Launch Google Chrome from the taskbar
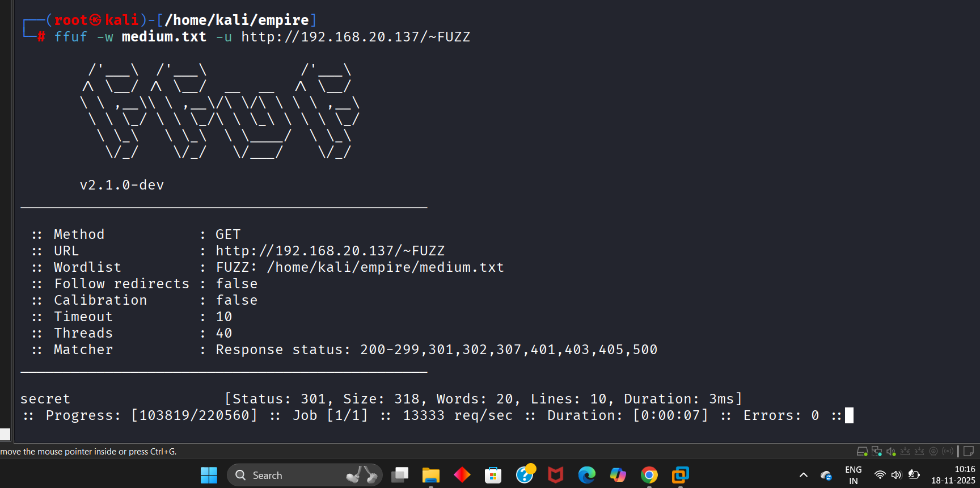Image resolution: width=980 pixels, height=488 pixels. [x=649, y=475]
